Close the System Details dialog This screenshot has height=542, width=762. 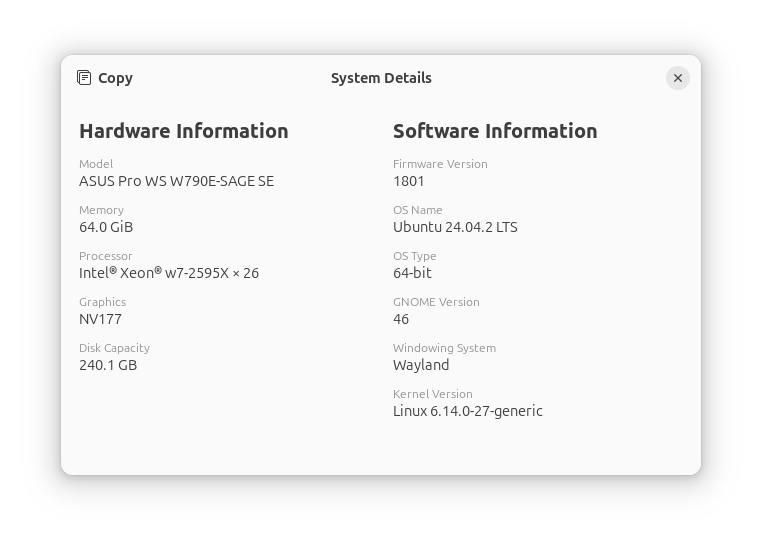tap(678, 78)
